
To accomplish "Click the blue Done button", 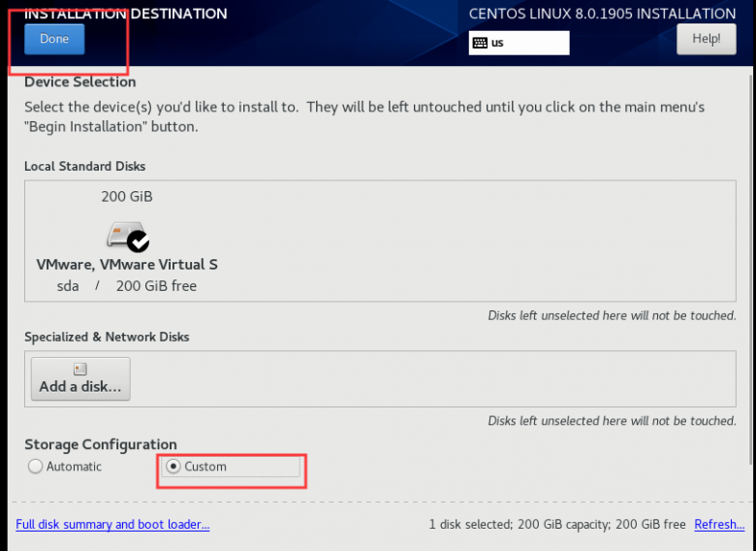I will 54,39.
